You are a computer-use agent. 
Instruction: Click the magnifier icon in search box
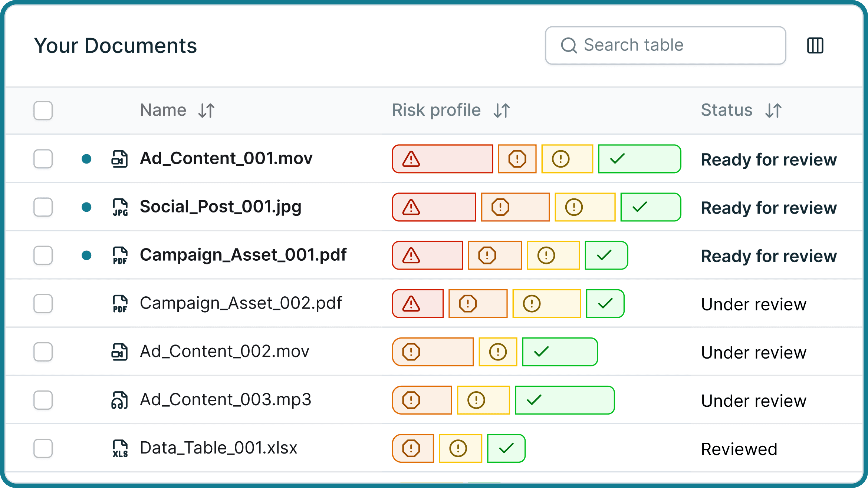pos(569,46)
